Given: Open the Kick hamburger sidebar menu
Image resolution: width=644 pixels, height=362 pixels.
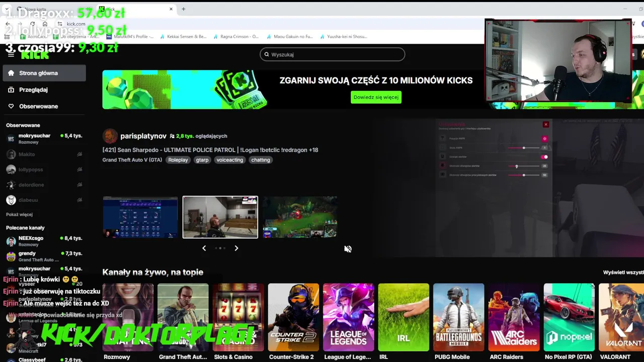Looking at the screenshot, I should click(11, 54).
